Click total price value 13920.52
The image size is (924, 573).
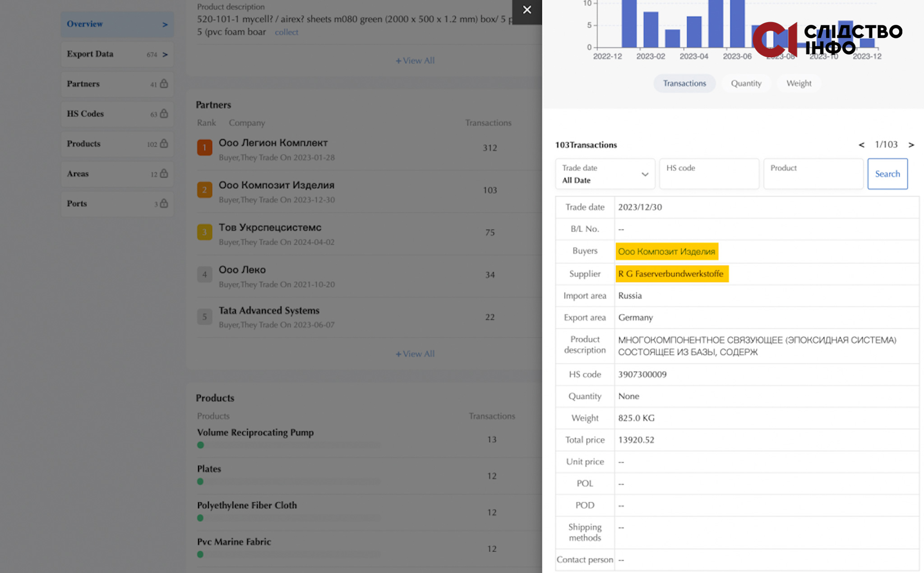pos(636,440)
